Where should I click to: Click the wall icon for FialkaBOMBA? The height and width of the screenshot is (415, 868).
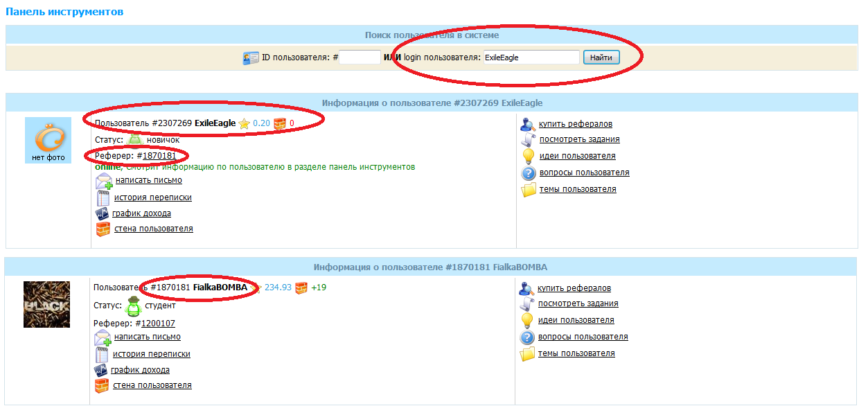coord(102,386)
